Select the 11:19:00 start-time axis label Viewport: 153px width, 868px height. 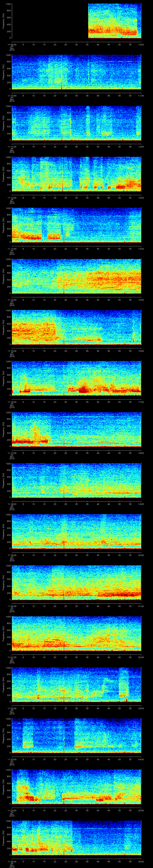pos(12,555)
